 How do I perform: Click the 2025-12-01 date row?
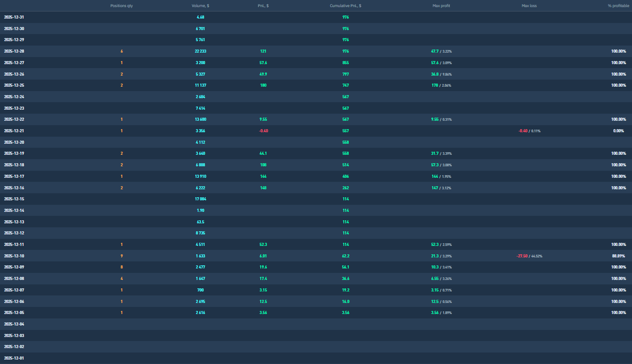pyautogui.click(x=14, y=358)
